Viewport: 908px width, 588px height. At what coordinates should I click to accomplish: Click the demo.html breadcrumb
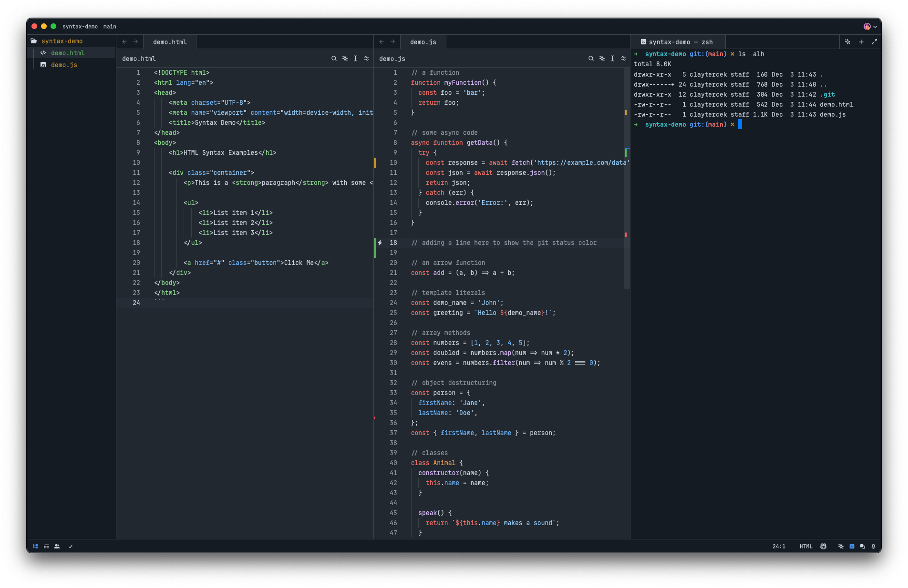(x=139, y=59)
